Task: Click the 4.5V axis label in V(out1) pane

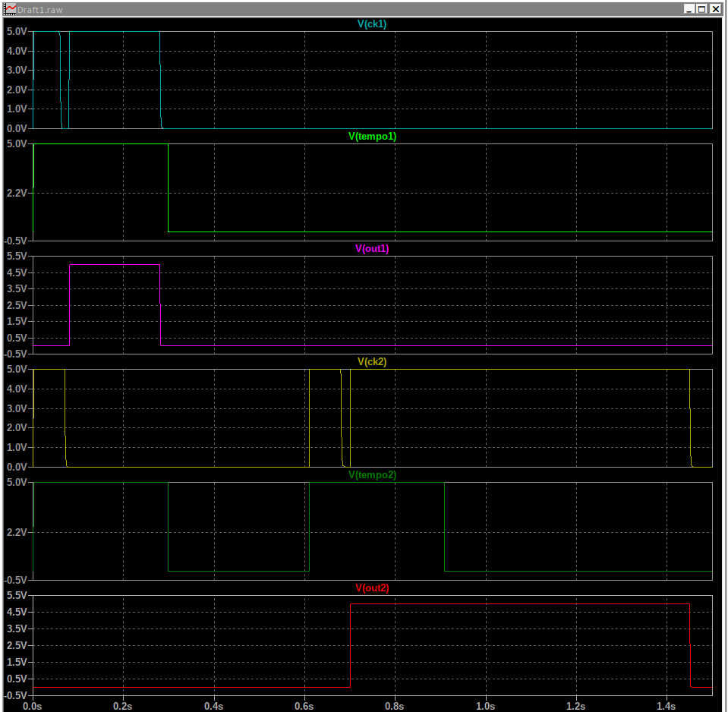Action: click(17, 273)
